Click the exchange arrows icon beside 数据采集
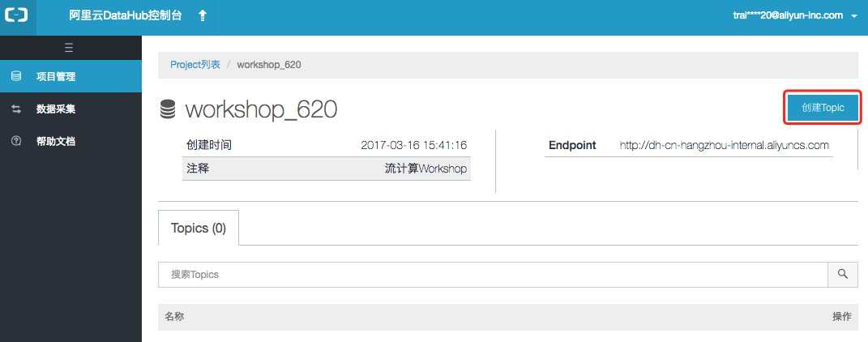 pyautogui.click(x=16, y=109)
